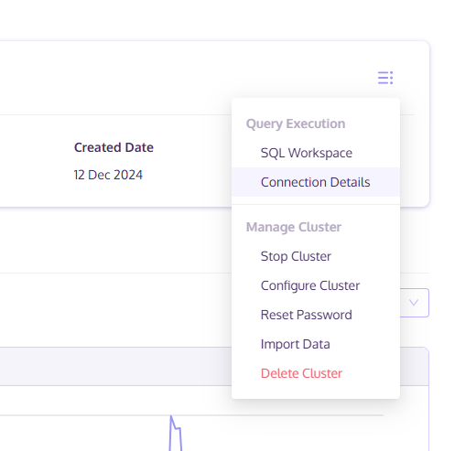The width and height of the screenshot is (476, 451).
Task: Click the purple chart header band
Action: 116,366
